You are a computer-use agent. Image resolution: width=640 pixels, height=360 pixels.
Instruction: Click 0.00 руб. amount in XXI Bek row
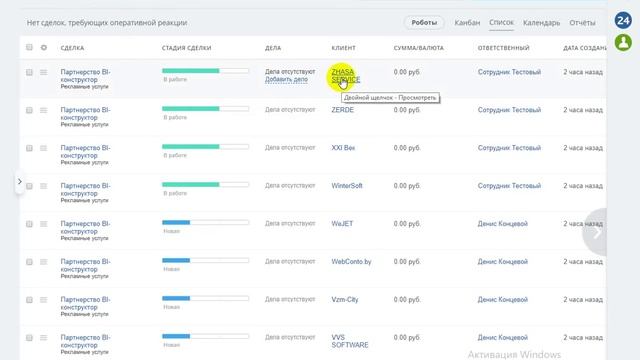tap(407, 148)
